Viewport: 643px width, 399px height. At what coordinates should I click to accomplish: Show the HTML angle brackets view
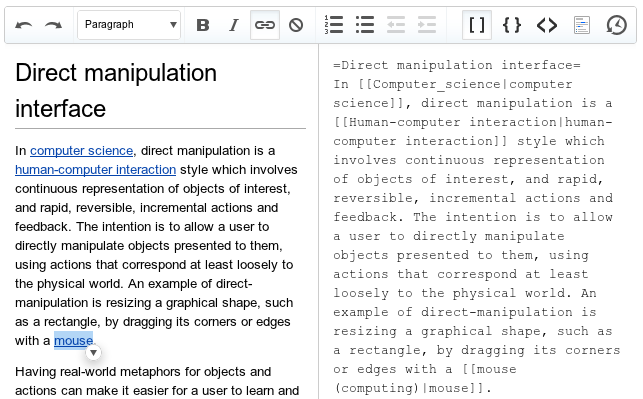click(x=547, y=25)
